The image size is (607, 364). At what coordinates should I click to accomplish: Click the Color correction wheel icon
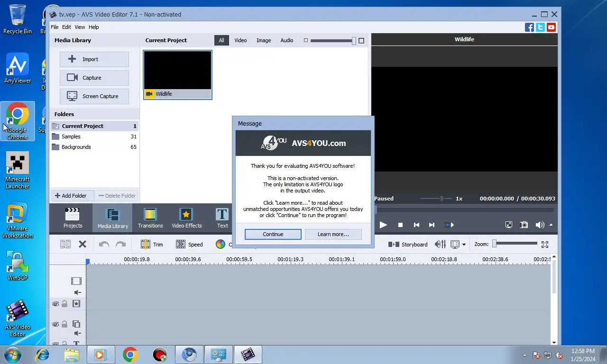click(221, 245)
